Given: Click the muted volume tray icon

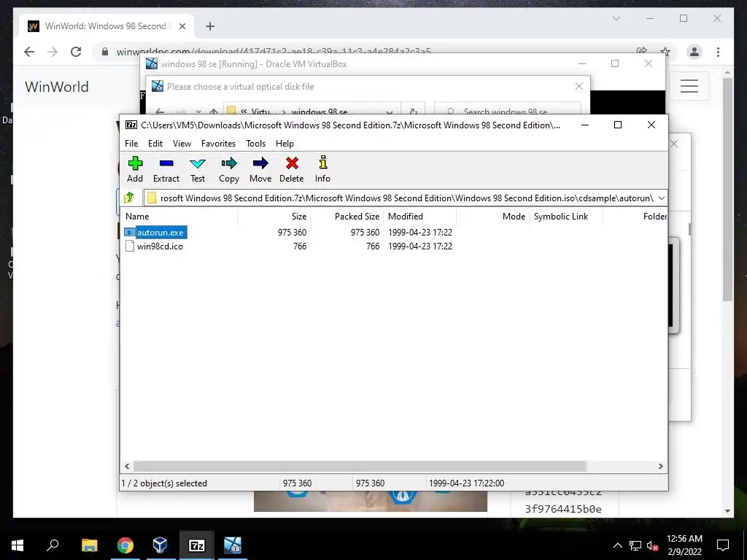Looking at the screenshot, I should pyautogui.click(x=653, y=545).
